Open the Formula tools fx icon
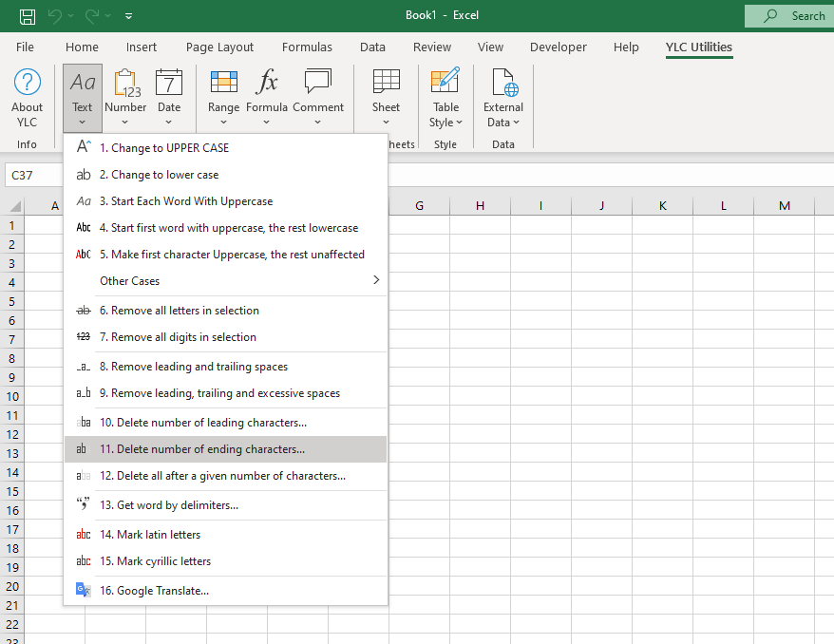The image size is (834, 644). (x=267, y=83)
